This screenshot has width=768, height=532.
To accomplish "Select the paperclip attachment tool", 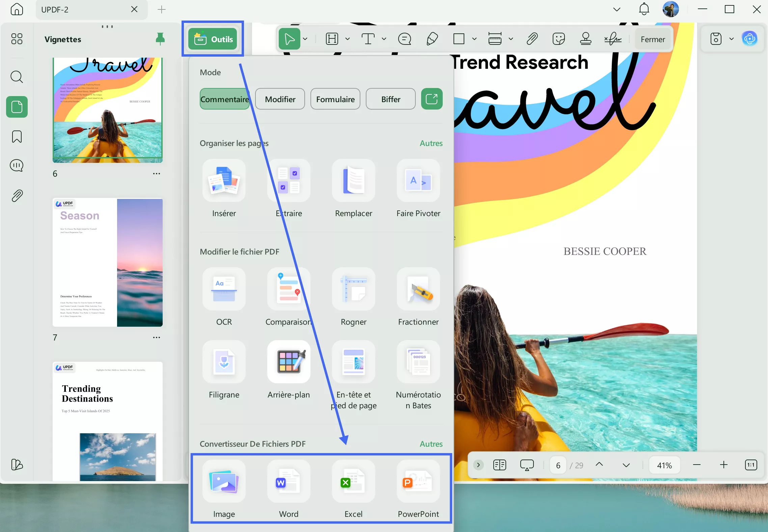I will [x=531, y=39].
